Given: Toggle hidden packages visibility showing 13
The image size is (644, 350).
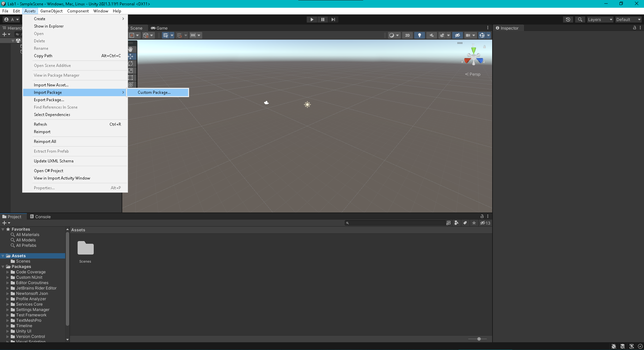Looking at the screenshot, I should tap(485, 223).
